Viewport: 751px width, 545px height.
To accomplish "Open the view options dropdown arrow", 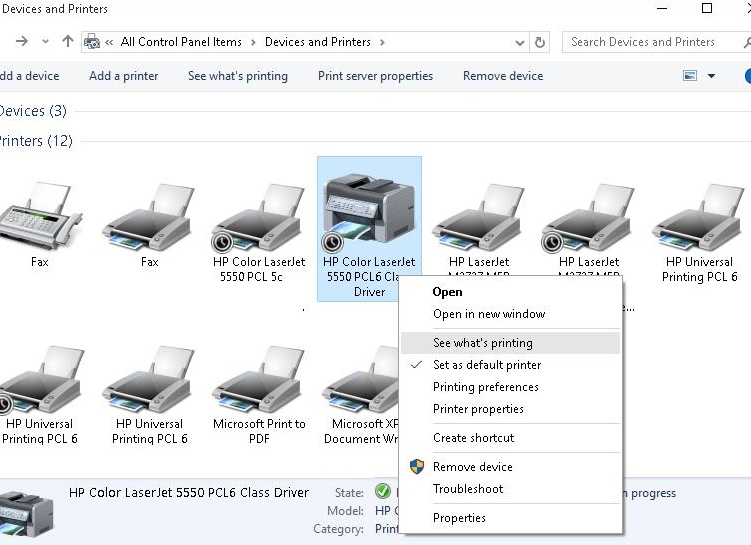I will [712, 76].
